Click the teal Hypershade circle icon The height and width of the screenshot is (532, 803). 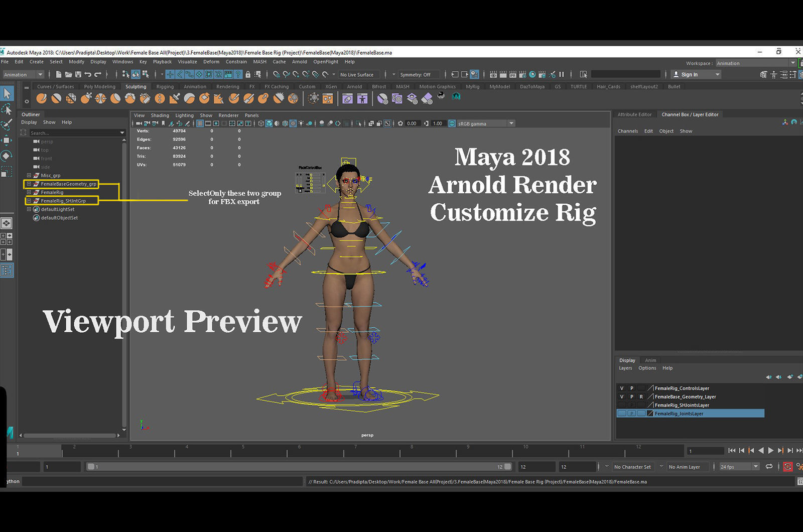click(x=532, y=74)
